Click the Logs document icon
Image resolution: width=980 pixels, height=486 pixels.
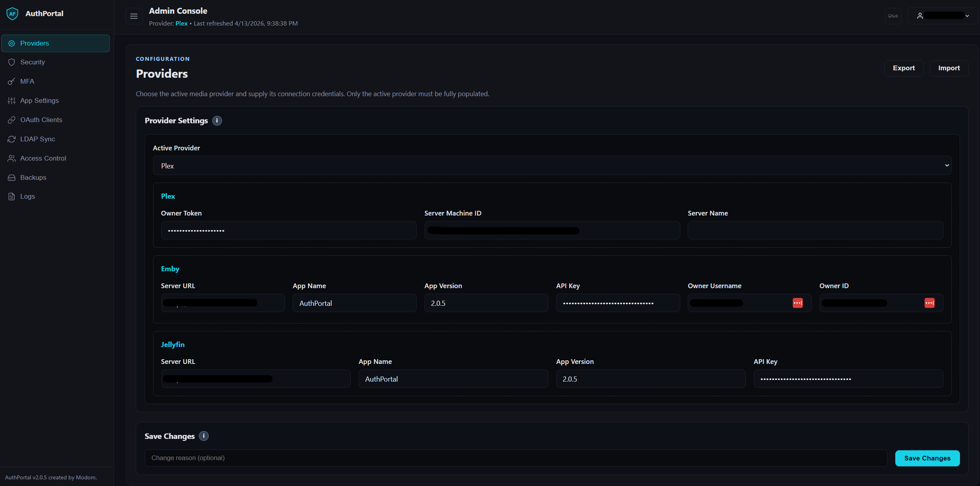(12, 196)
